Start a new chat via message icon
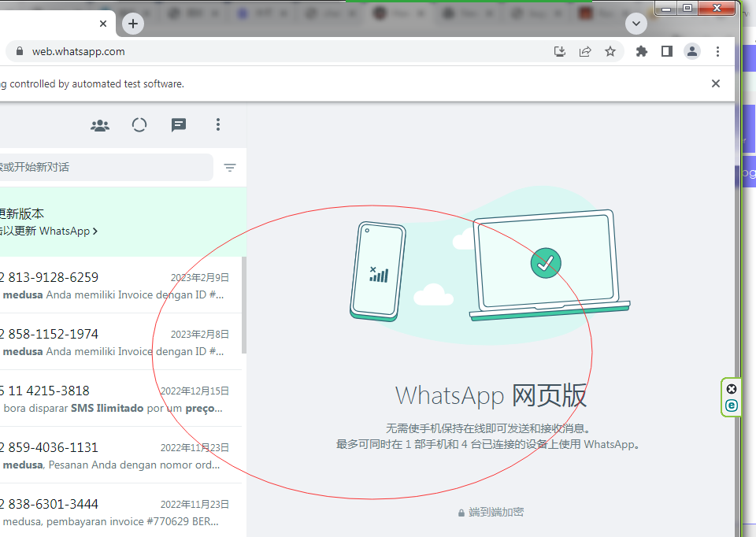Image resolution: width=756 pixels, height=537 pixels. 179,125
